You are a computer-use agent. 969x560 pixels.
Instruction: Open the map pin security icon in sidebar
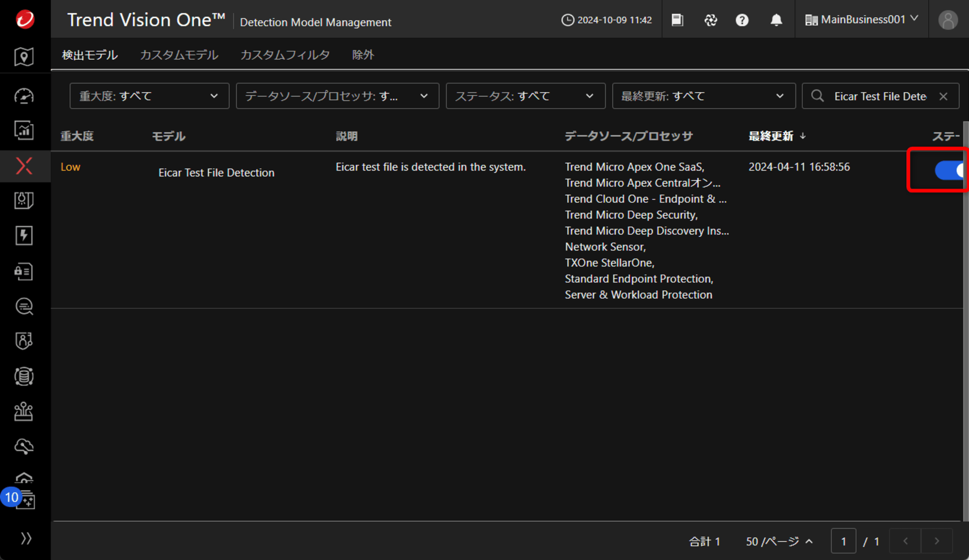pyautogui.click(x=24, y=57)
